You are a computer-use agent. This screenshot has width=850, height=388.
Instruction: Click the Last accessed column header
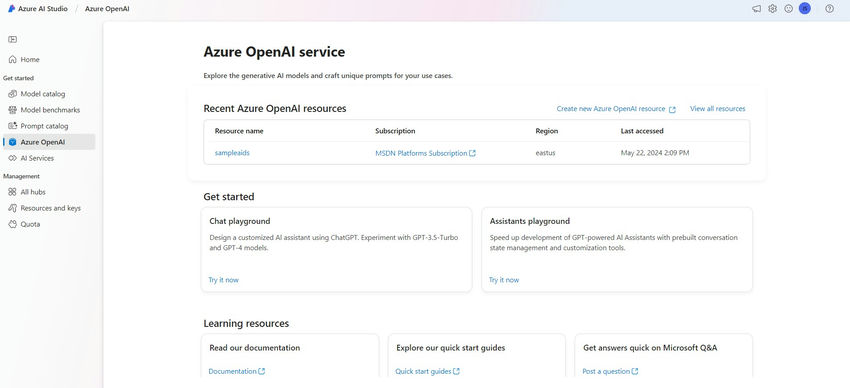point(642,131)
